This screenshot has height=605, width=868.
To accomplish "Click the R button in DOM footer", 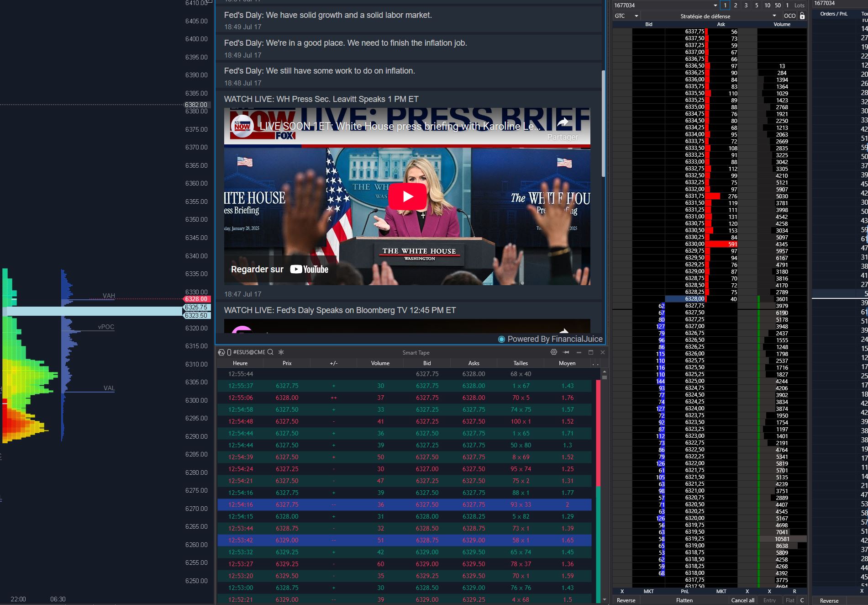I will point(794,591).
